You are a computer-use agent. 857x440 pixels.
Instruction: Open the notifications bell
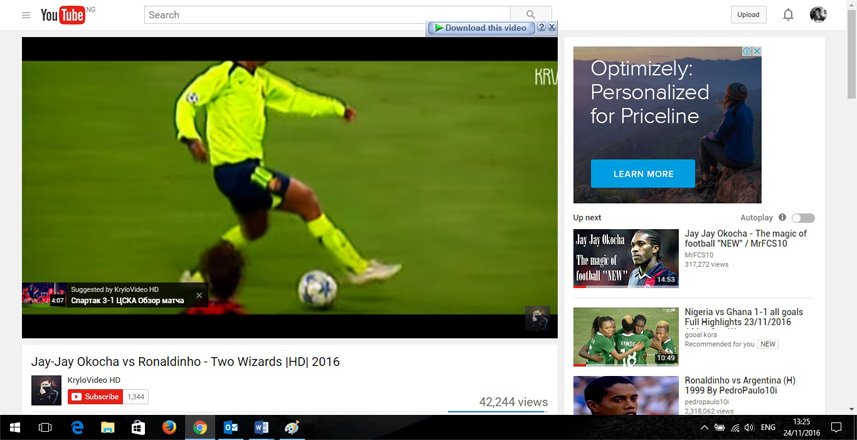pyautogui.click(x=788, y=15)
